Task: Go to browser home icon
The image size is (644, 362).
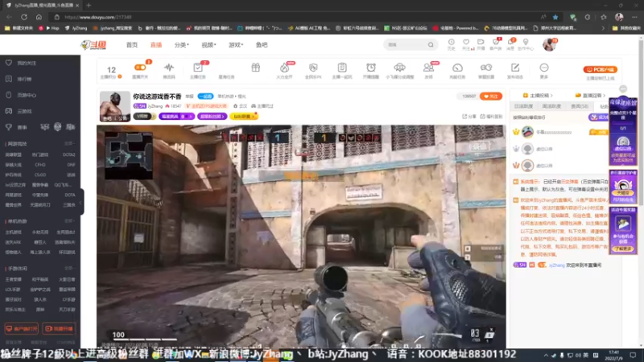Action: [39, 17]
